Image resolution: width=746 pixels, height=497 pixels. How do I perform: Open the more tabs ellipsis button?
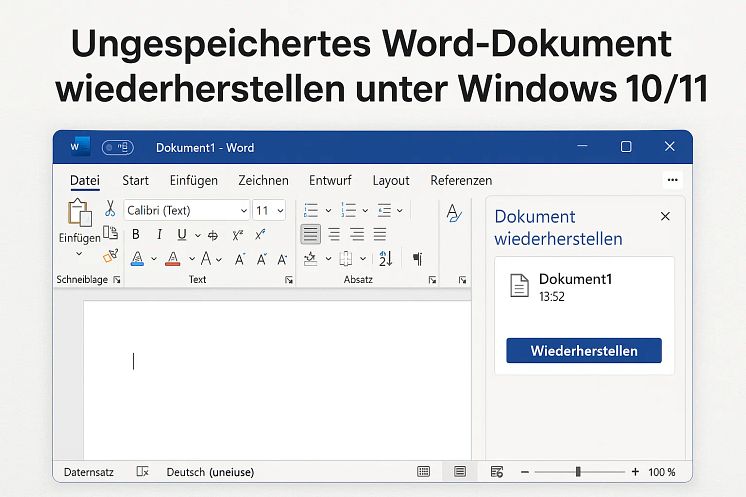tap(672, 180)
